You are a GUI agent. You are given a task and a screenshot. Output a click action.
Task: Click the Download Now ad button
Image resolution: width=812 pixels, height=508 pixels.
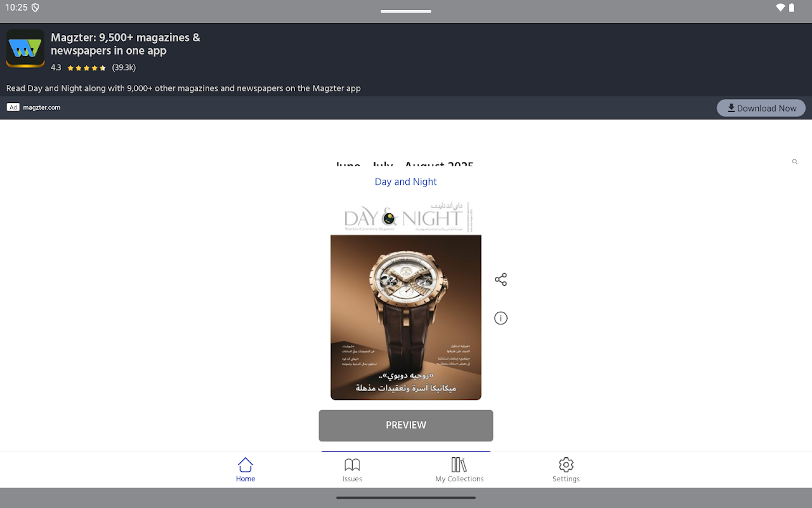(761, 108)
